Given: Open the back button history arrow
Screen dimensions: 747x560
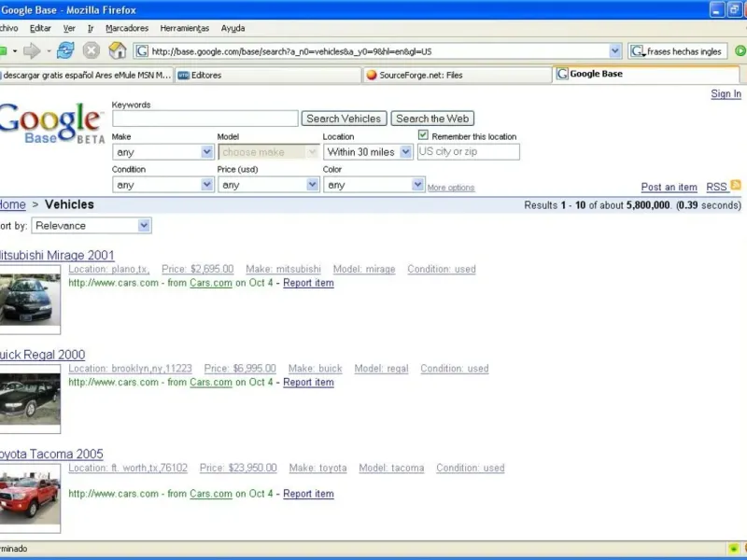Looking at the screenshot, I should [15, 51].
